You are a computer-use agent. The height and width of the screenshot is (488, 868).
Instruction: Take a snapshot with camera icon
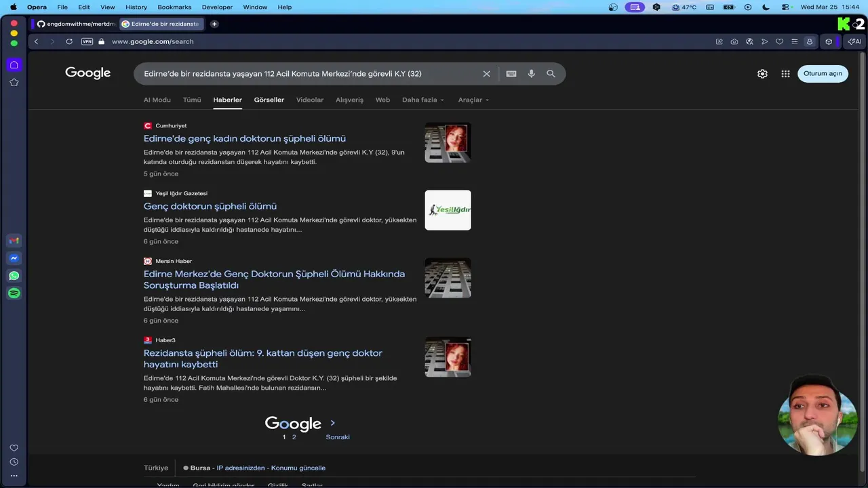(x=734, y=41)
